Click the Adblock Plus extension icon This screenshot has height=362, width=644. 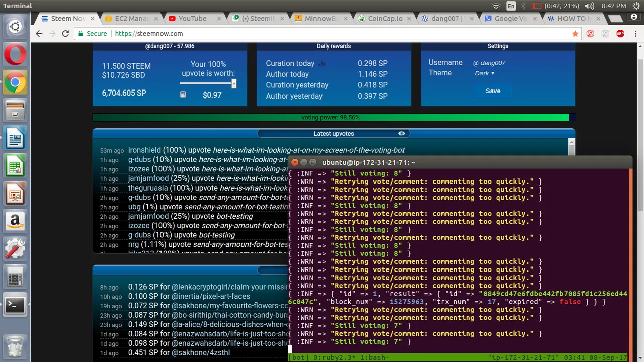[620, 34]
